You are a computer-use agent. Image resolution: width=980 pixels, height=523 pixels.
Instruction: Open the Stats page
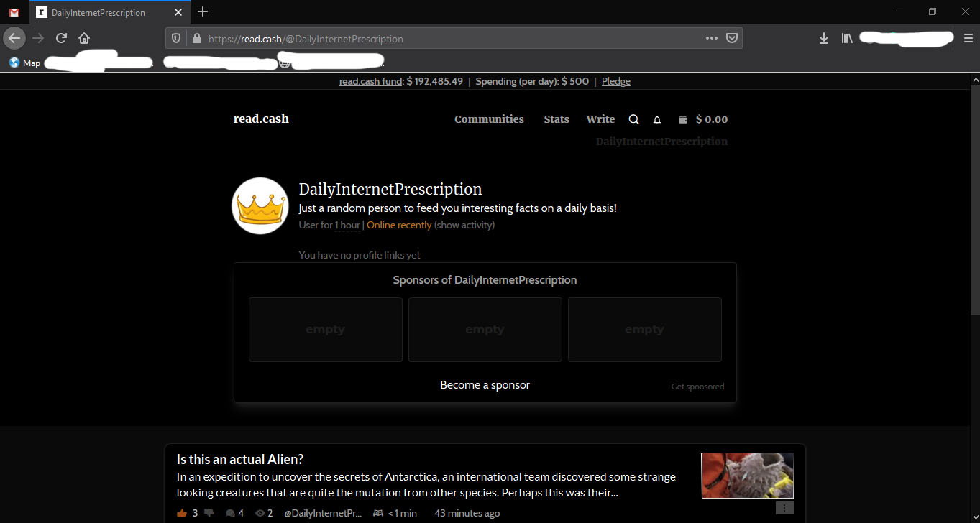[x=557, y=119]
